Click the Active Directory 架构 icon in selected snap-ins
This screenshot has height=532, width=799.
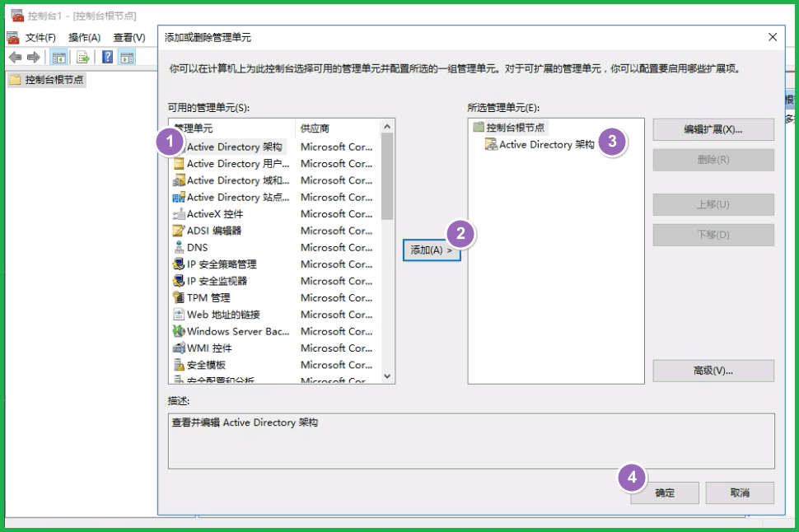[491, 144]
